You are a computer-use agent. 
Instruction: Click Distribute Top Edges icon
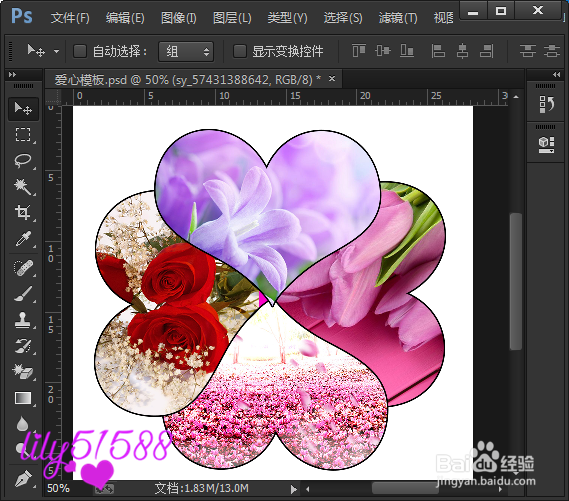(x=528, y=51)
